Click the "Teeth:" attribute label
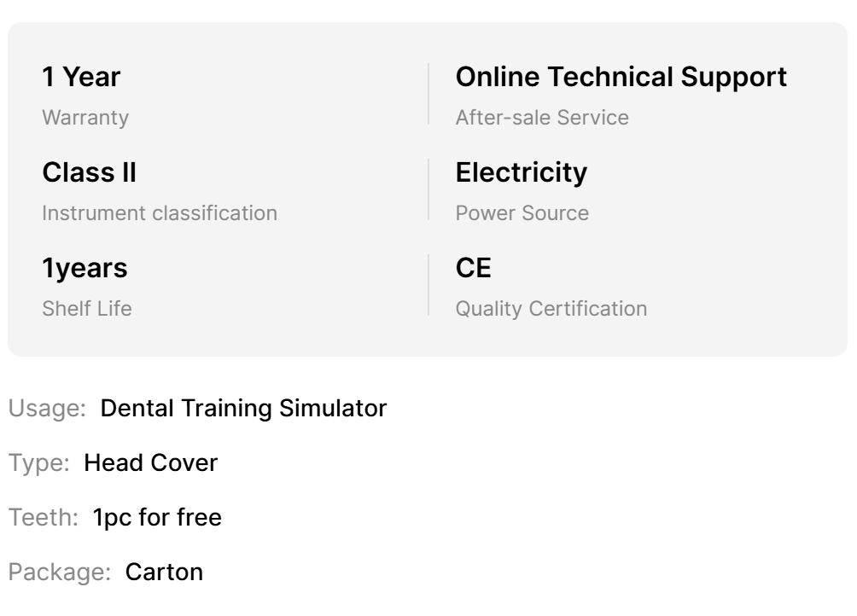 tap(44, 517)
